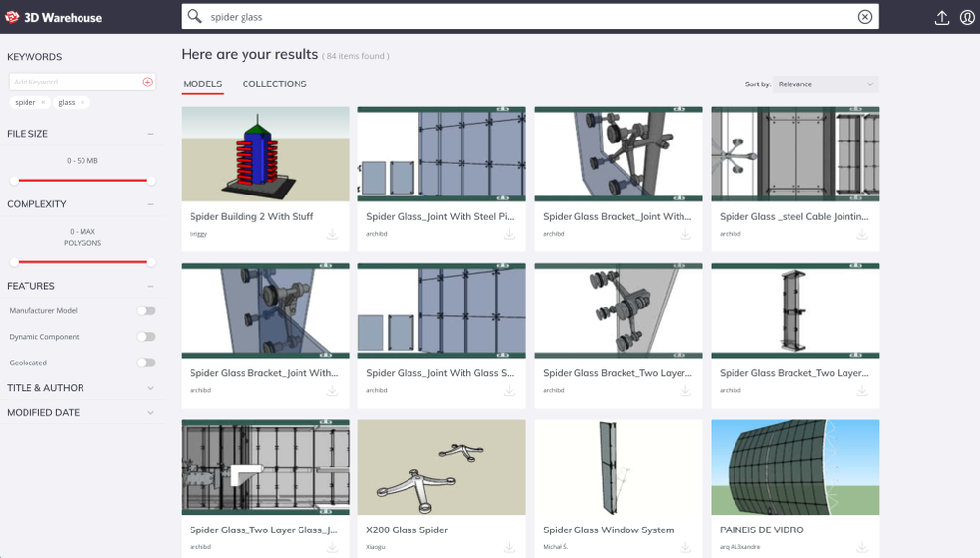This screenshot has height=558, width=980.
Task: Download Spider Glass_Joint With Glass S... model
Action: [x=509, y=390]
